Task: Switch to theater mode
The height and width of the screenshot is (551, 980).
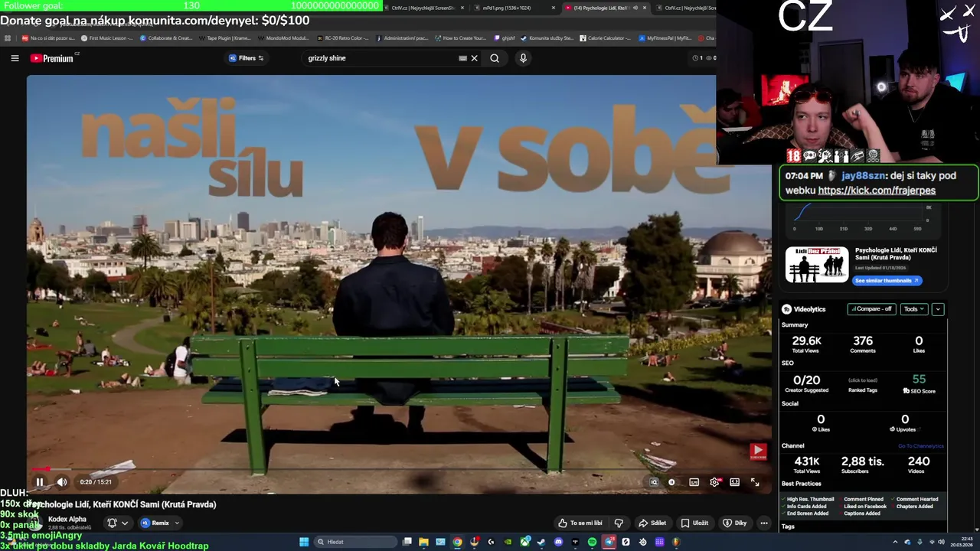Action: [x=734, y=482]
